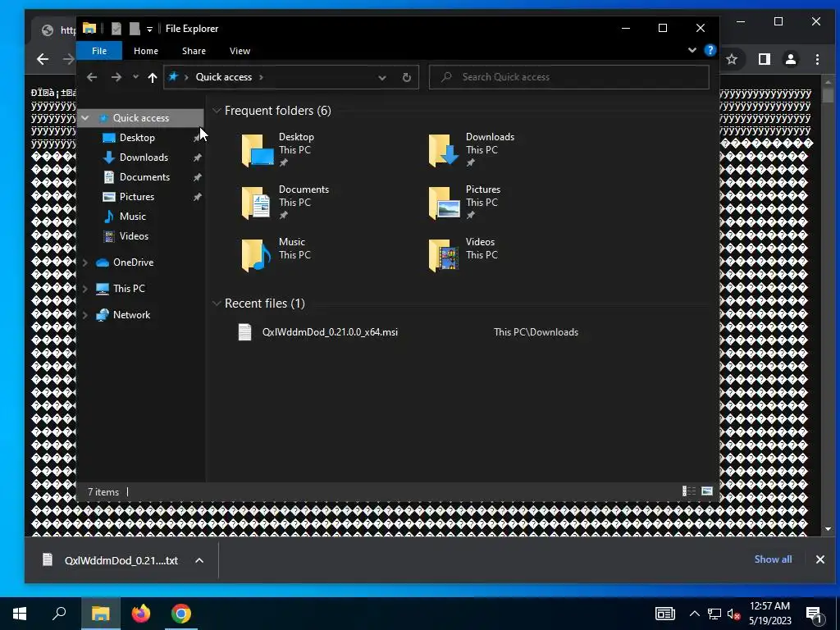The width and height of the screenshot is (840, 630).
Task: Collapse the Recent files group
Action: pos(217,304)
